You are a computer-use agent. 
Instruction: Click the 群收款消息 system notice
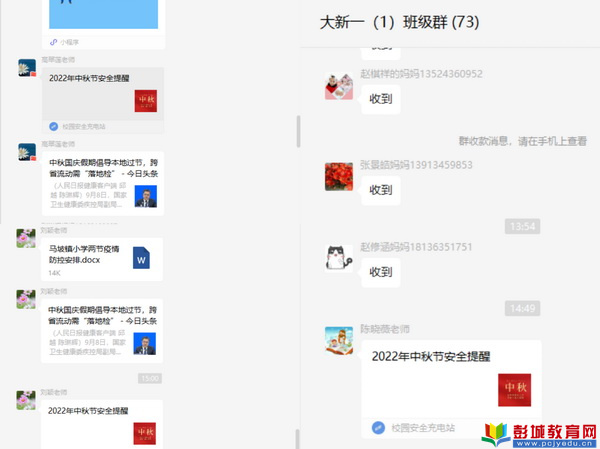click(522, 142)
